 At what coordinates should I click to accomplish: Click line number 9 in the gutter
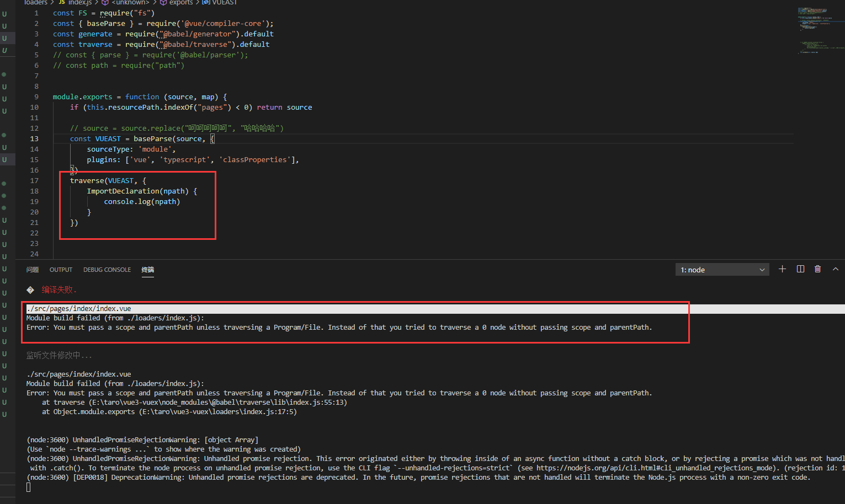pos(36,97)
